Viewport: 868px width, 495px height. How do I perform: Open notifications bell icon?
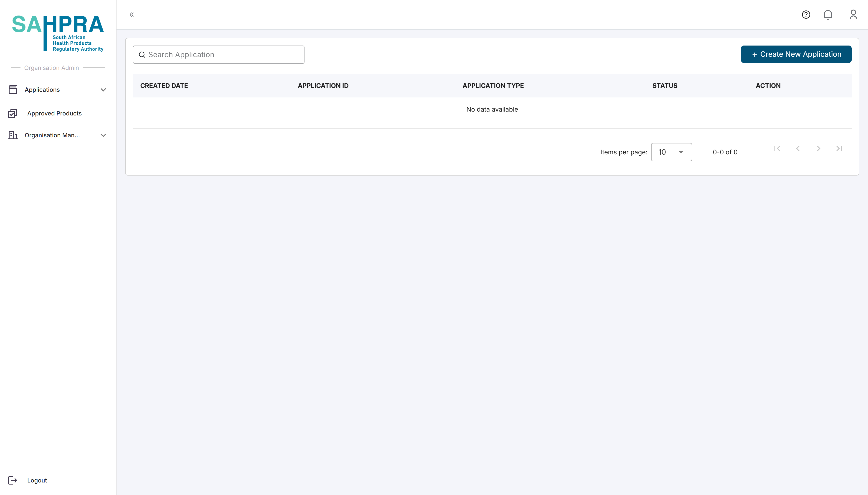[828, 15]
